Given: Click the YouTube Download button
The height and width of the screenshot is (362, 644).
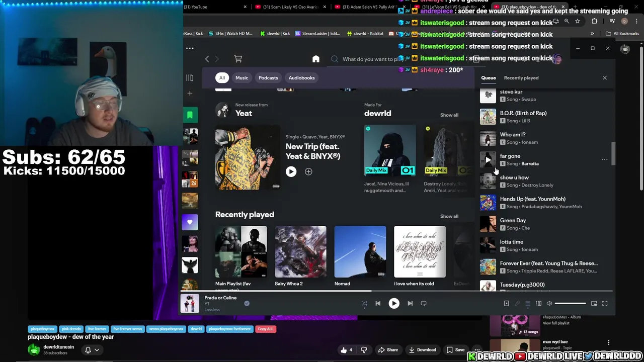Looking at the screenshot, I should 422,350.
